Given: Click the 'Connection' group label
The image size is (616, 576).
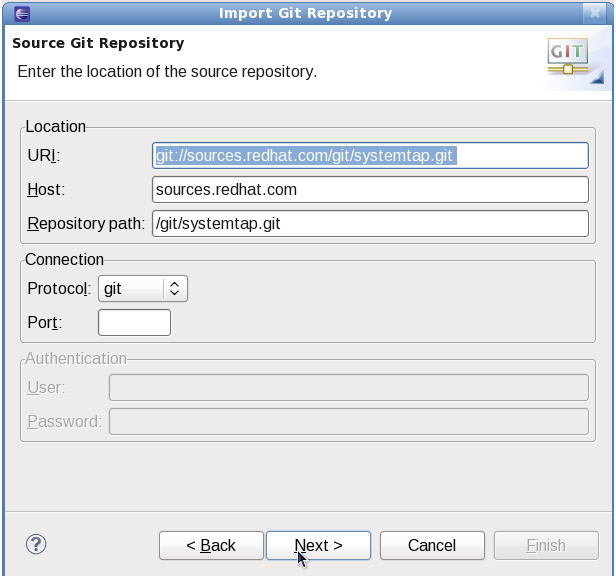Looking at the screenshot, I should tap(64, 260).
